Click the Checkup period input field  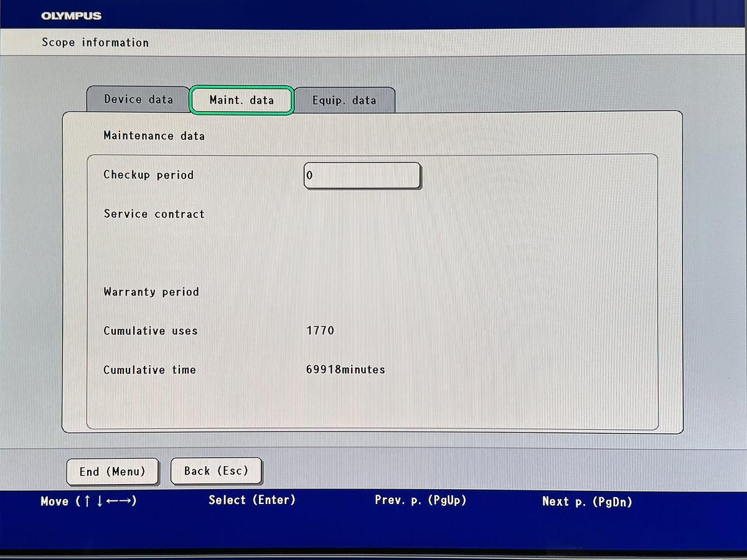coord(362,175)
